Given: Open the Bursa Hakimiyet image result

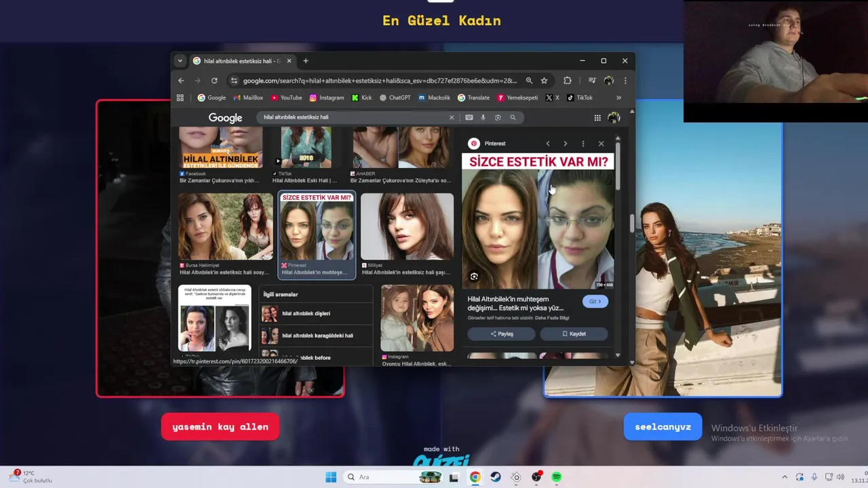Looking at the screenshot, I should 225,226.
